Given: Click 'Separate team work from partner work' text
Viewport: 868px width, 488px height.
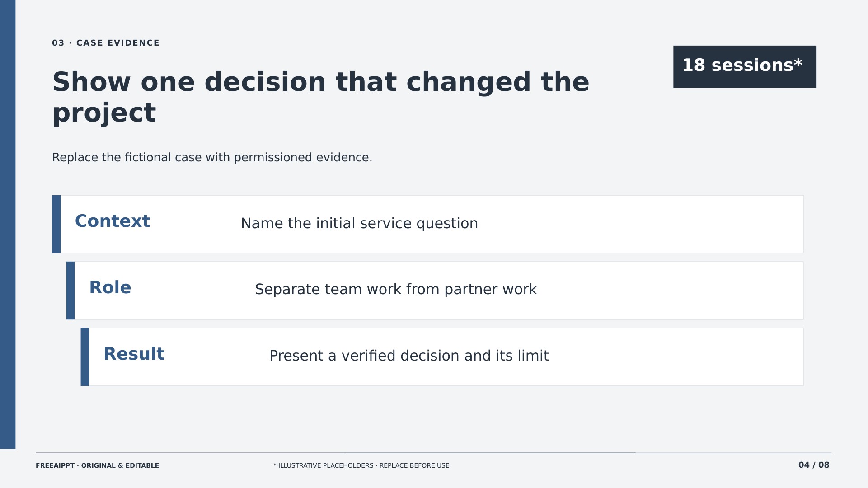Looking at the screenshot, I should 396,289.
